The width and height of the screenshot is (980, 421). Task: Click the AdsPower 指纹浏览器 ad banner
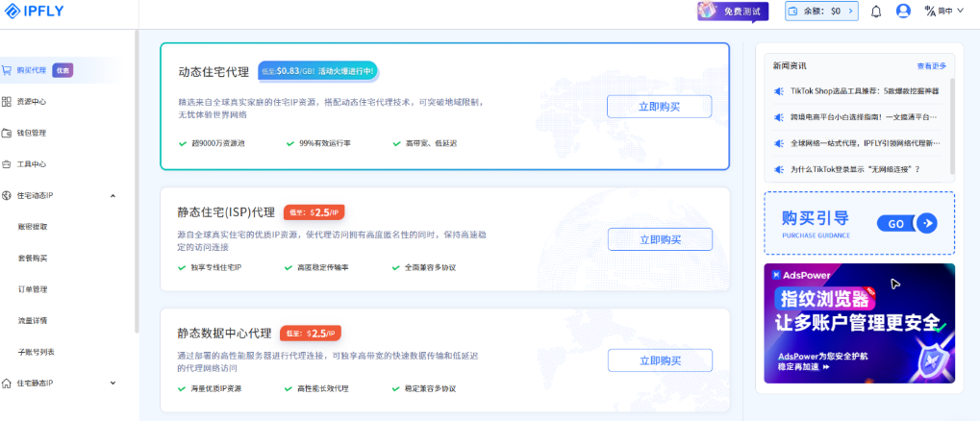(860, 323)
